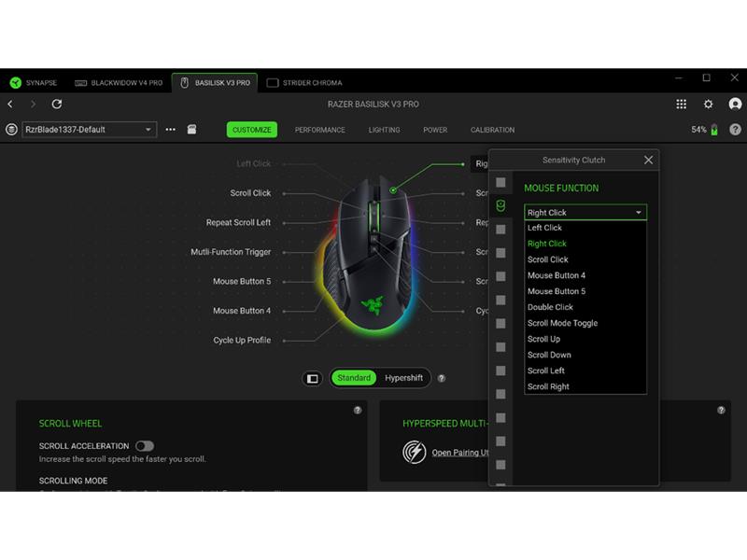This screenshot has height=560, width=747.
Task: Open Synapse settings gear
Action: tap(709, 104)
